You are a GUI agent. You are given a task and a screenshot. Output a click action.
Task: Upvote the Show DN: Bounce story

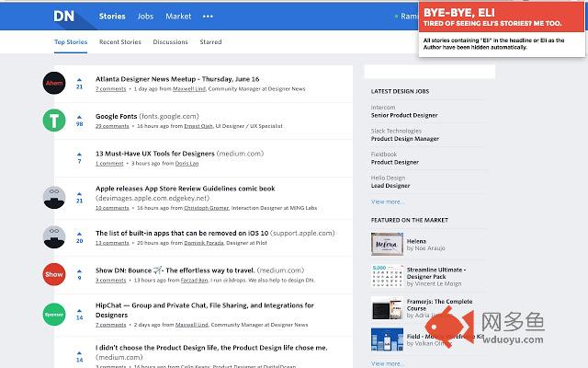point(79,270)
